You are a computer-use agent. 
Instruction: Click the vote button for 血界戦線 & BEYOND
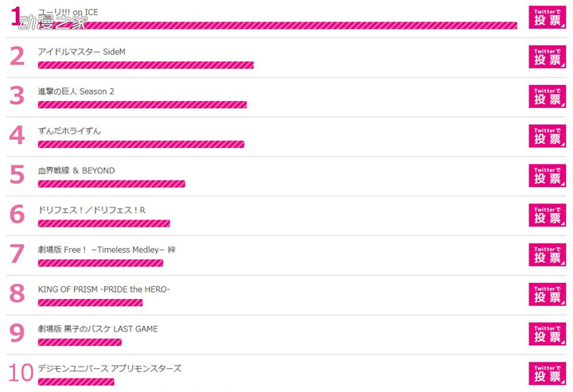point(547,176)
